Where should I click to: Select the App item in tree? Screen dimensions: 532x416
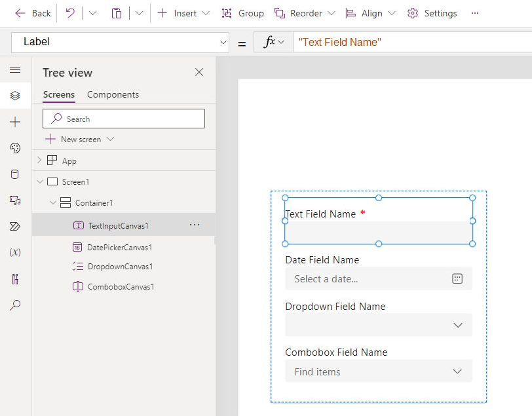click(x=69, y=161)
